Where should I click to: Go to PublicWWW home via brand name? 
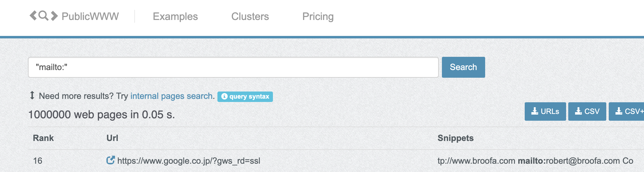tap(90, 16)
